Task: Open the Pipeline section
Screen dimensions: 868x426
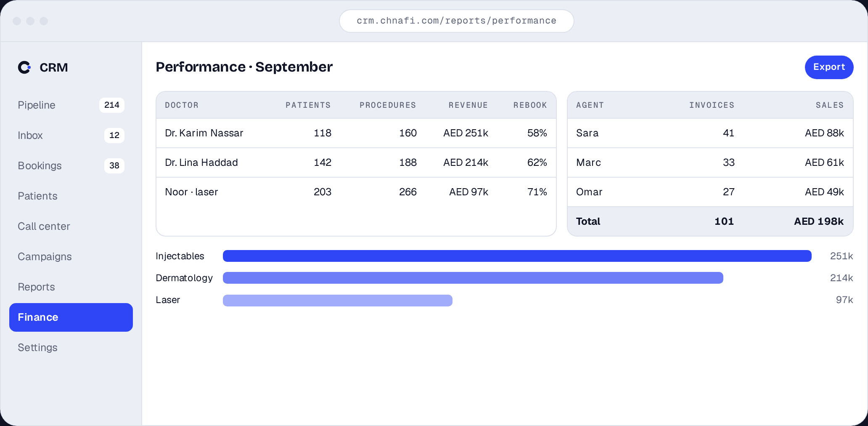Action: [x=71, y=105]
